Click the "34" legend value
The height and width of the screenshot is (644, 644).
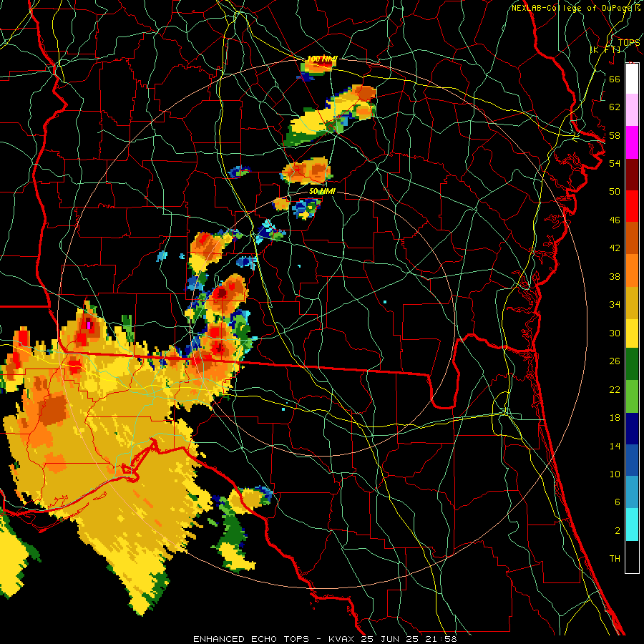click(x=615, y=305)
